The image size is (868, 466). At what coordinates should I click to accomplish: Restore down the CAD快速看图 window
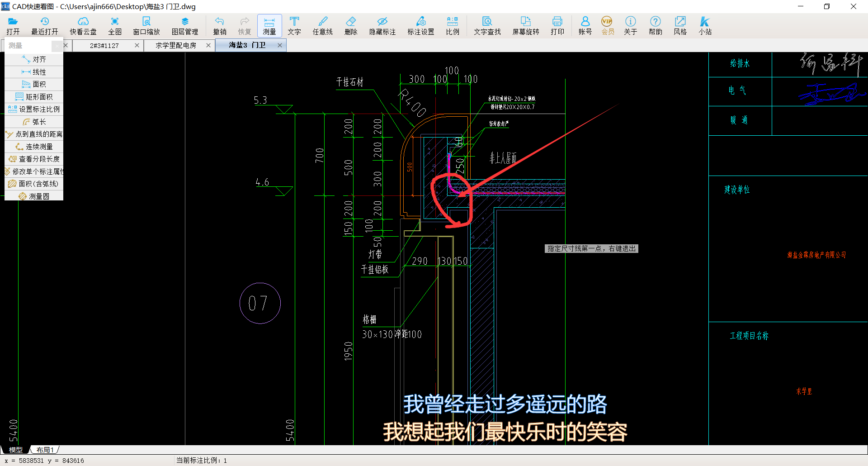point(827,6)
